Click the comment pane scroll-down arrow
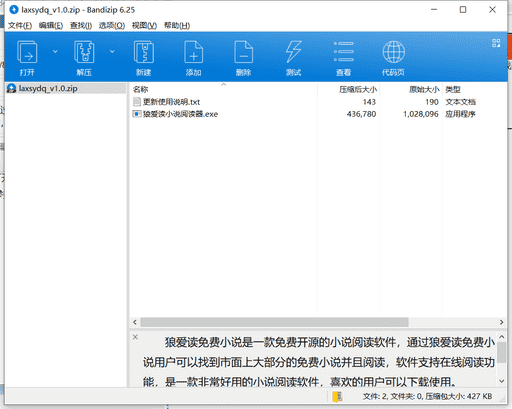Screen dimensions: 512x409 (x=502, y=381)
